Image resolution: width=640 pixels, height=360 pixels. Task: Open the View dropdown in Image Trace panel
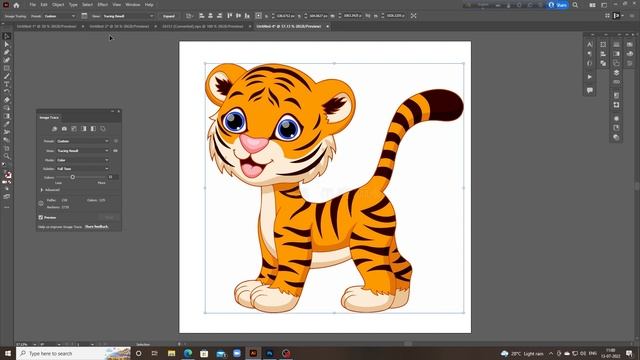[82, 151]
